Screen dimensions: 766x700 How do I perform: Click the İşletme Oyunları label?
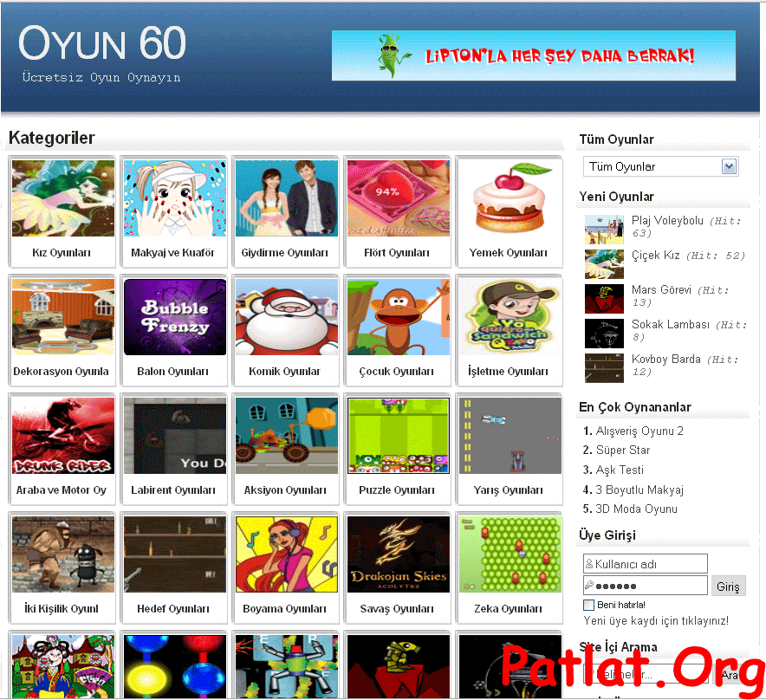coord(508,372)
